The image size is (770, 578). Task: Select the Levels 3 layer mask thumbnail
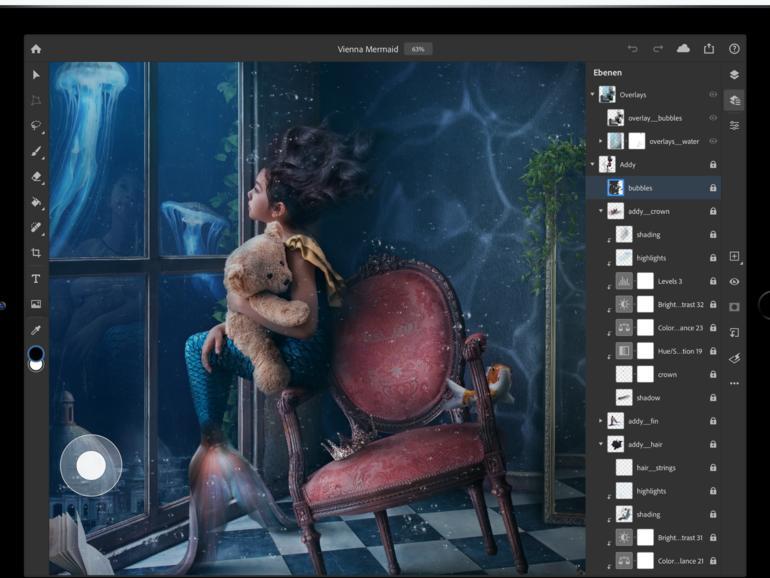coord(645,281)
